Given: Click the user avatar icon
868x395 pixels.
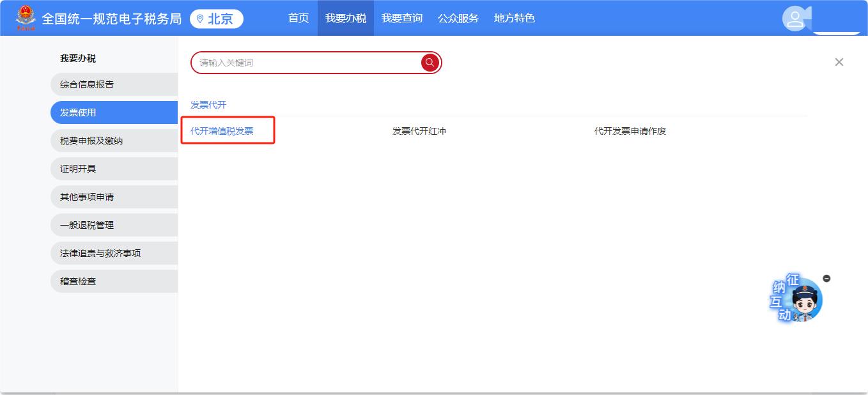Looking at the screenshot, I should (x=795, y=19).
